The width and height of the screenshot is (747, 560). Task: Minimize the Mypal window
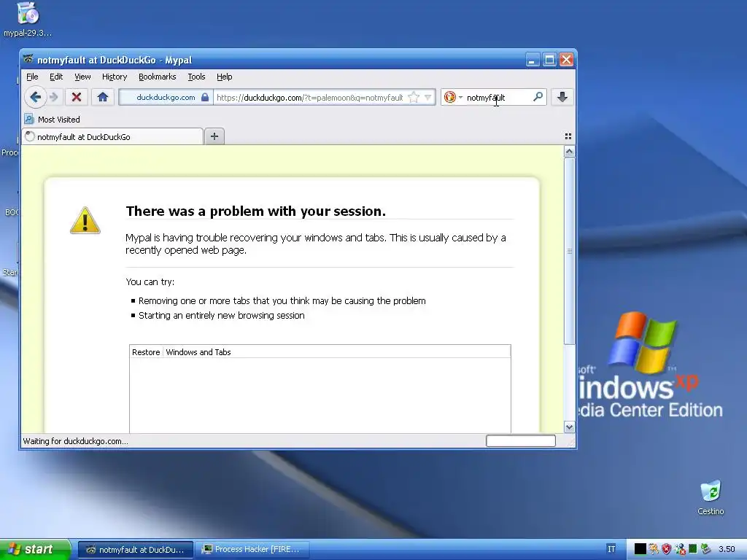tap(533, 60)
